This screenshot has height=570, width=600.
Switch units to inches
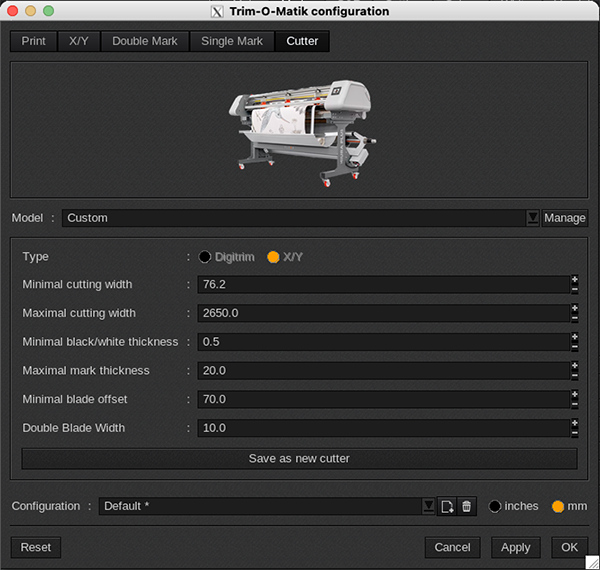[x=495, y=507]
